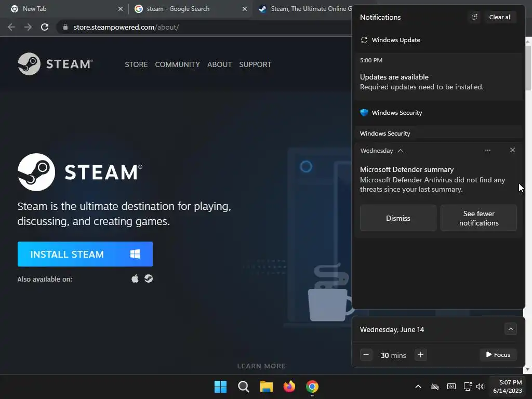Screen dimensions: 532x399
Task: Clear all notifications
Action: pyautogui.click(x=500, y=17)
